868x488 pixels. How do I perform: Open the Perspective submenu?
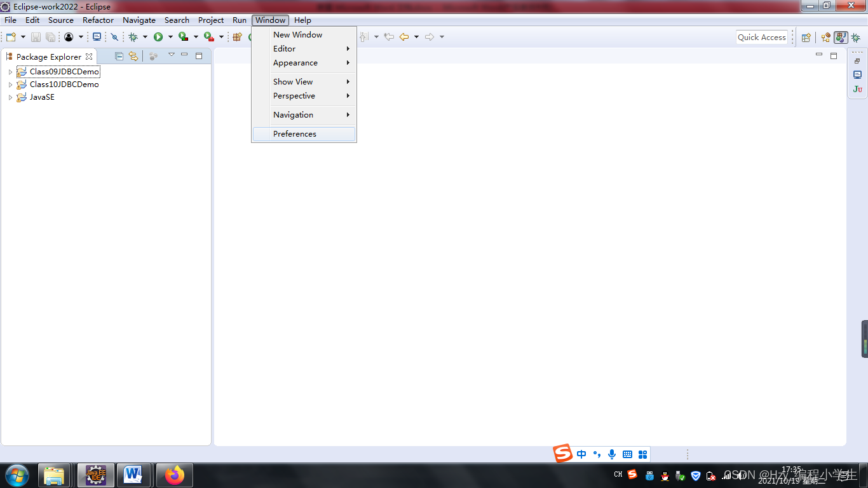tap(304, 96)
